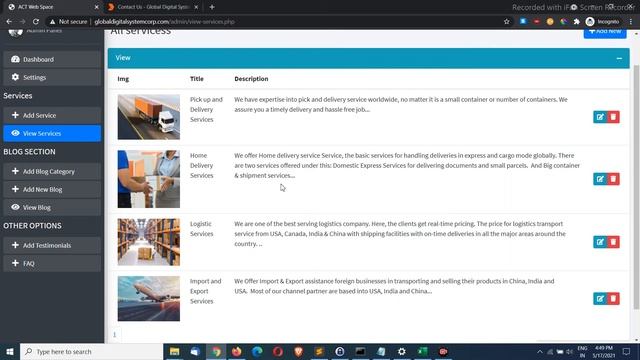Open Dashboard in sidebar
The height and width of the screenshot is (360, 640).
[x=52, y=59]
